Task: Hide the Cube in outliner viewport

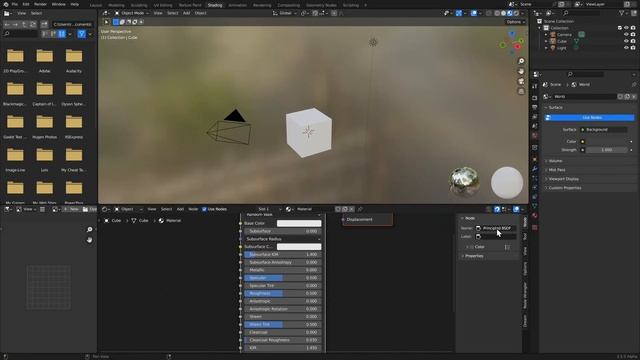Action: pyautogui.click(x=626, y=41)
